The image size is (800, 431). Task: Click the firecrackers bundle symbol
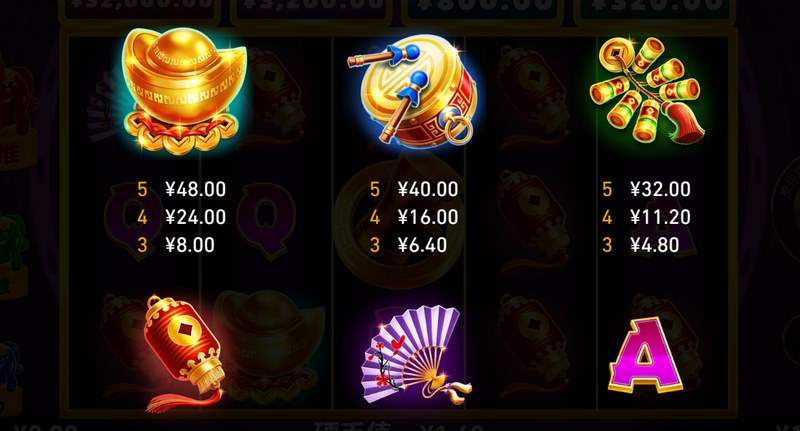646,90
